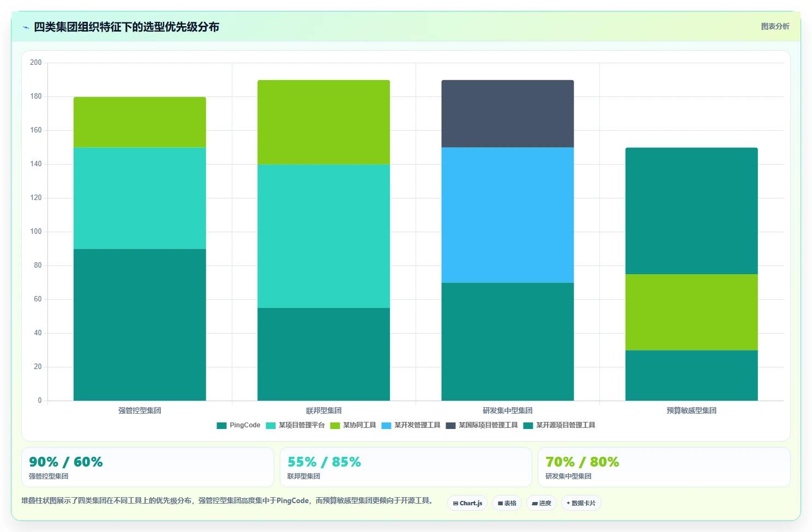The image size is (812, 532).
Task: Select the dark slate 某国际项目管理工具 bar segment
Action: 507,114
